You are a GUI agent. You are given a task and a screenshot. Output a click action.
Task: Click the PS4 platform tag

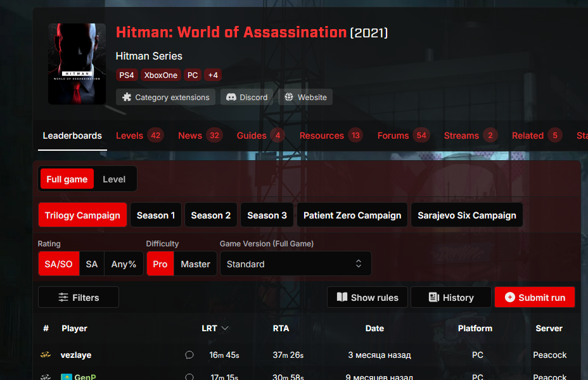[127, 75]
